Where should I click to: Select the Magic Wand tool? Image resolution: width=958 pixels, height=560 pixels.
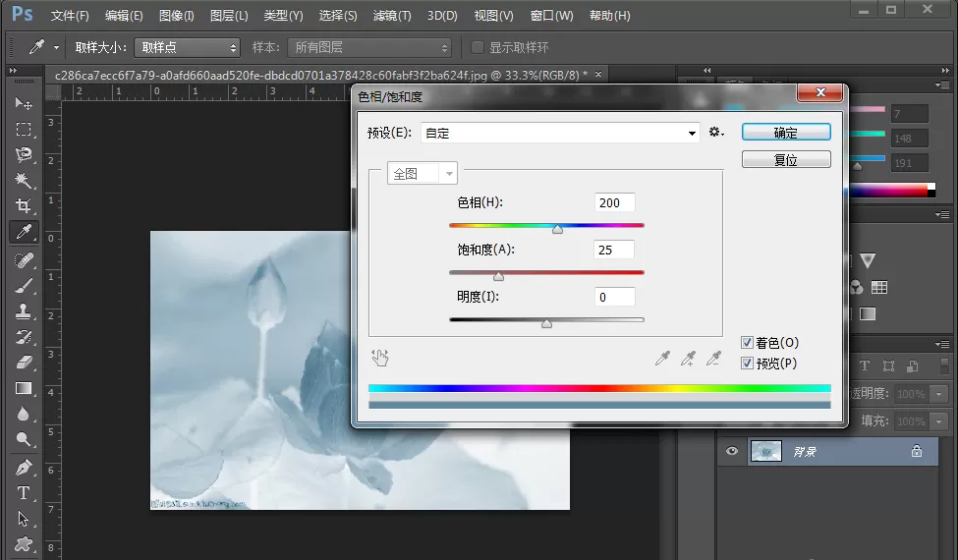tap(24, 180)
